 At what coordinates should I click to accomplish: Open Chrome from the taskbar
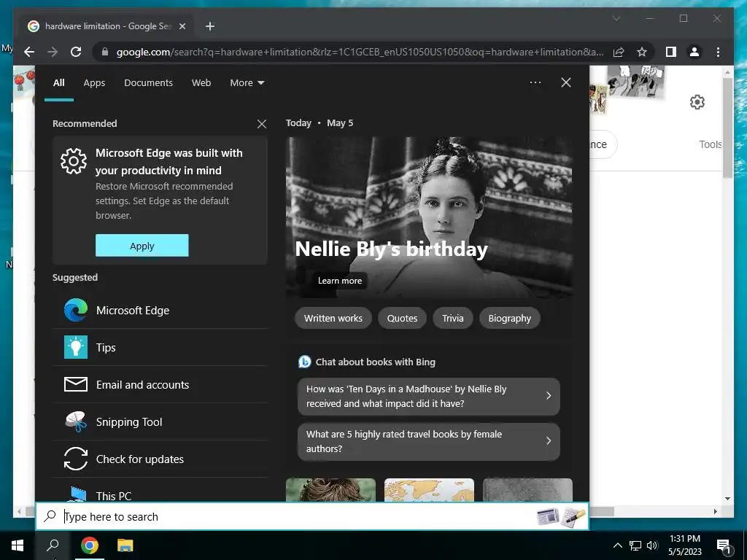click(x=89, y=545)
